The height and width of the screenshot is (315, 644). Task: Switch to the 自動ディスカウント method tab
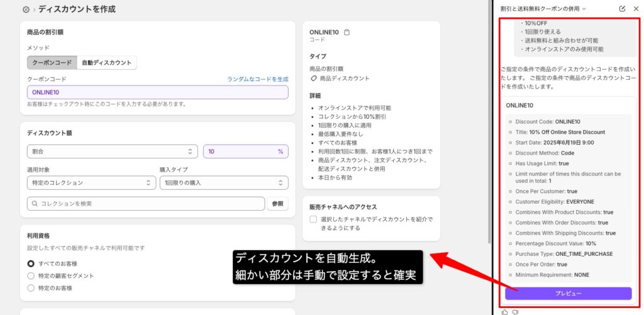click(x=106, y=63)
